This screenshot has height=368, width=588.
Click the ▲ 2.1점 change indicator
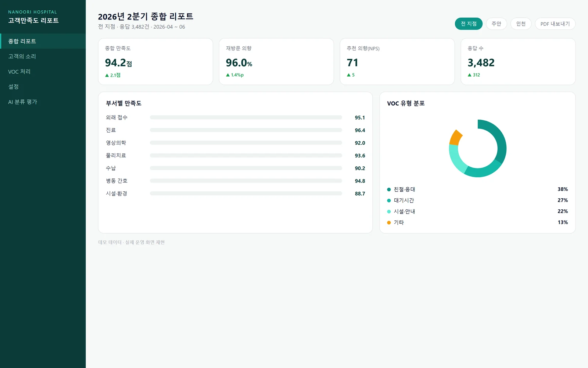(113, 75)
